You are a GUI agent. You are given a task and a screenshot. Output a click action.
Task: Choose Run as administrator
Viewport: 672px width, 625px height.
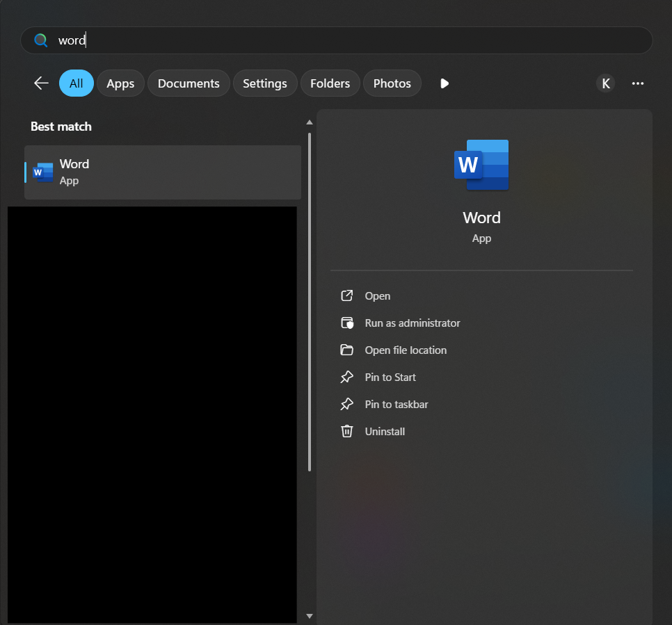point(412,323)
